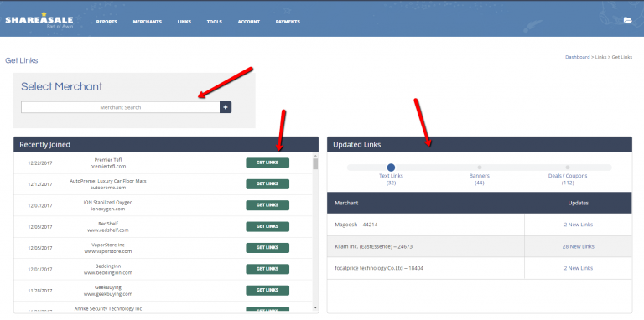Screen dimensions: 644x320
Task: Click Recently Joined scrollbar down arrow
Action: pyautogui.click(x=315, y=307)
